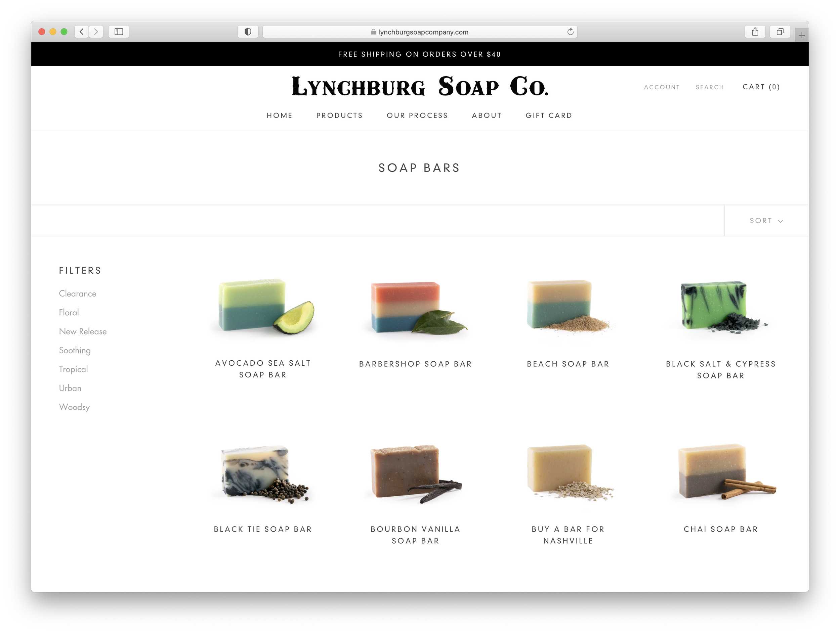Screen dimensions: 840x633
Task: Click the Lynchburg Soap Co. logo
Action: [420, 87]
